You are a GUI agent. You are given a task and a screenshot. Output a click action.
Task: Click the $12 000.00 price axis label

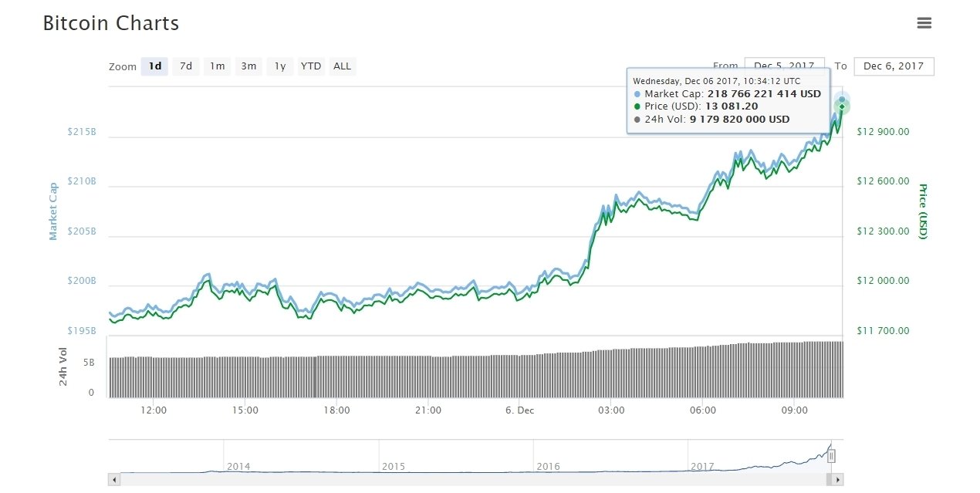tap(883, 281)
